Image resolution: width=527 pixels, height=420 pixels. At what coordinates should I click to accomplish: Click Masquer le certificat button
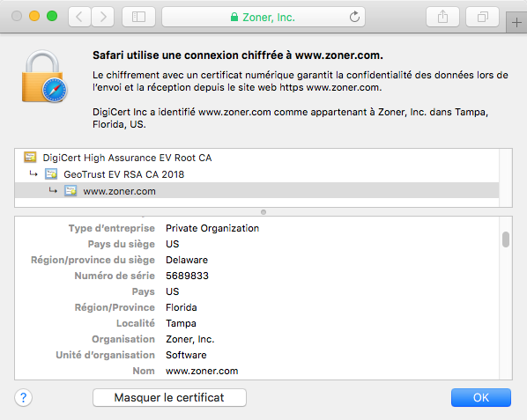169,397
